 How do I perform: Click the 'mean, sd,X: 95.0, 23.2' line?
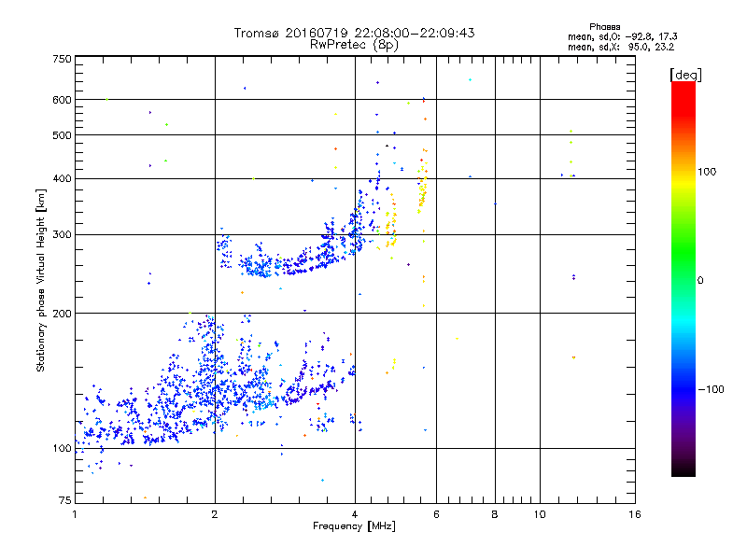point(621,47)
